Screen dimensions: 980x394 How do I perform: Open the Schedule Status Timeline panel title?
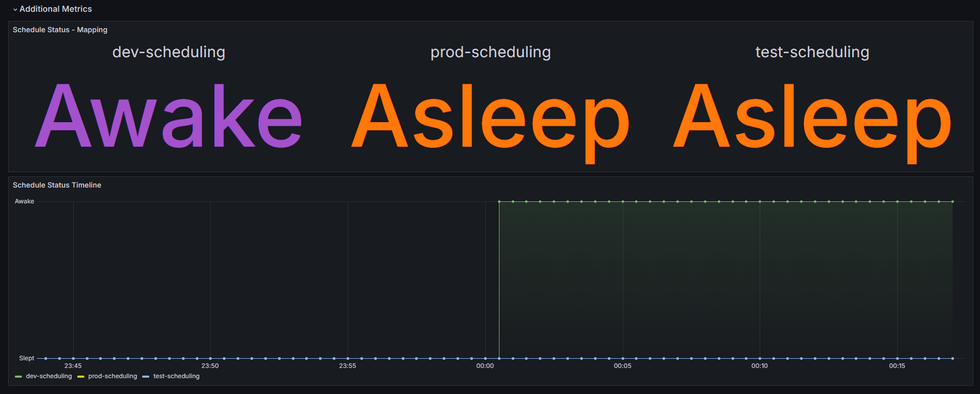tap(57, 185)
